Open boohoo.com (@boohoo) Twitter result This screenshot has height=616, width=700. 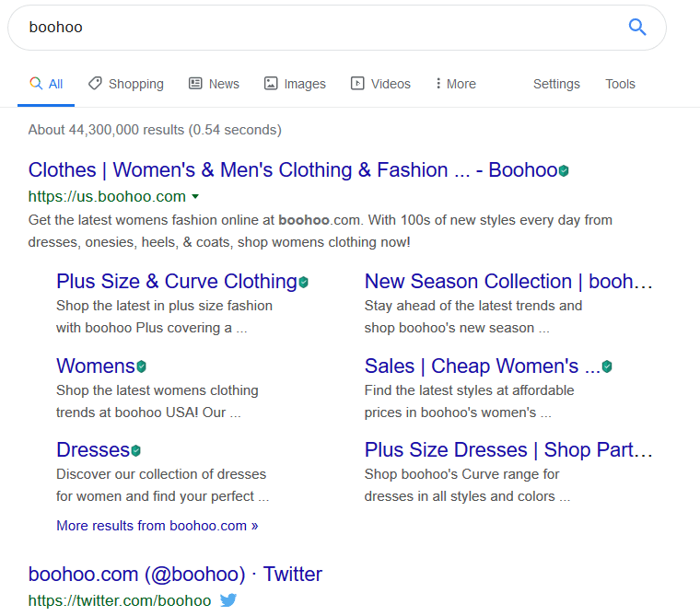(175, 574)
